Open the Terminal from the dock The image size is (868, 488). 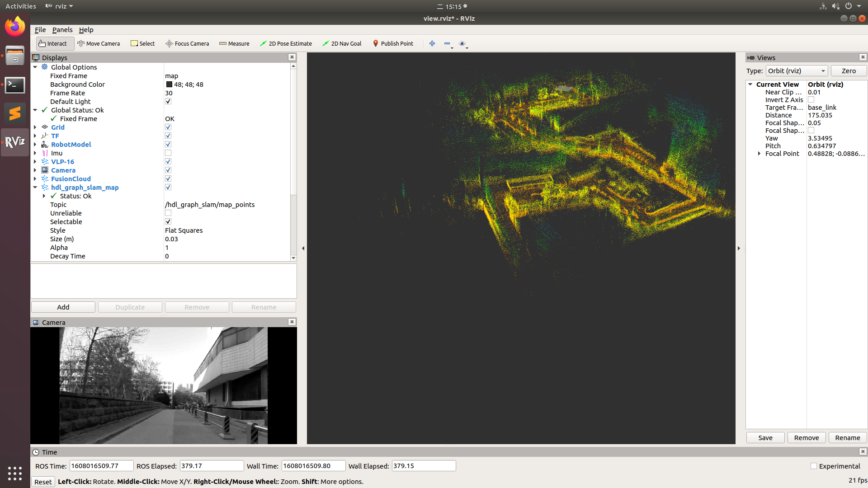15,85
